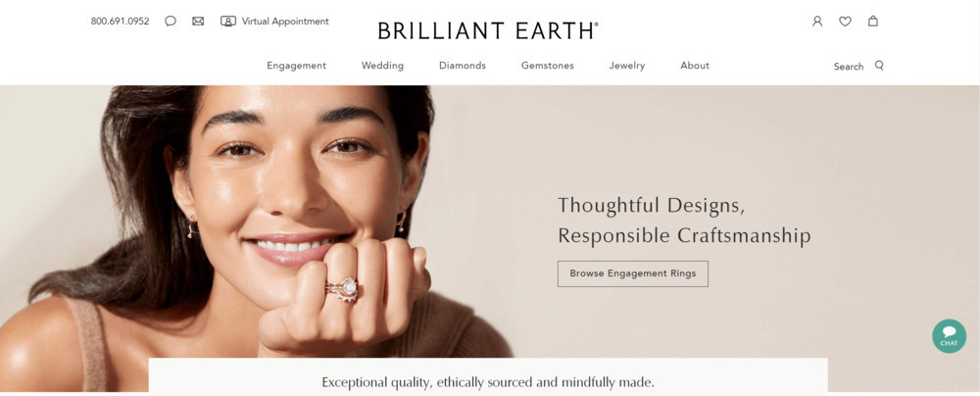The height and width of the screenshot is (396, 980).
Task: Open the shopping bag icon
Action: pos(873,21)
